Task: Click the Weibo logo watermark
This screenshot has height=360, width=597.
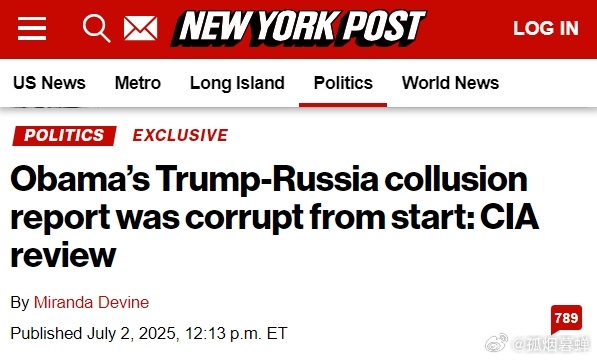Action: click(x=496, y=342)
